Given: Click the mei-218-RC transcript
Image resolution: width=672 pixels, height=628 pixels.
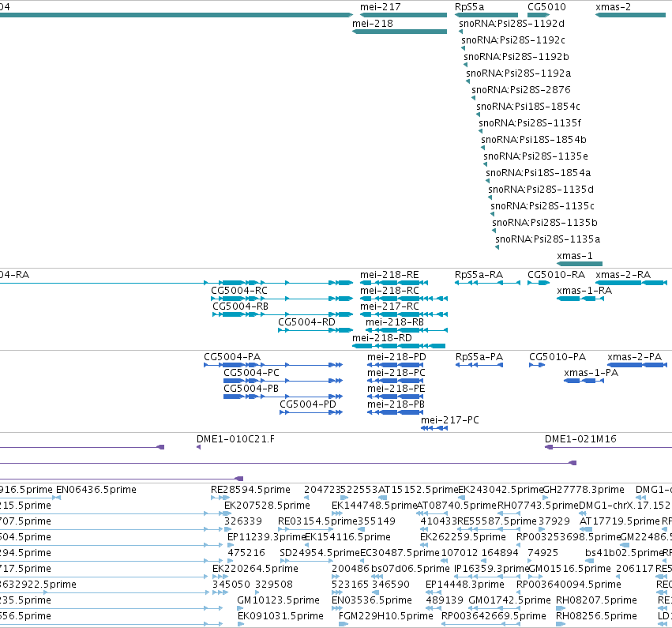Looking at the screenshot, I should [404, 299].
